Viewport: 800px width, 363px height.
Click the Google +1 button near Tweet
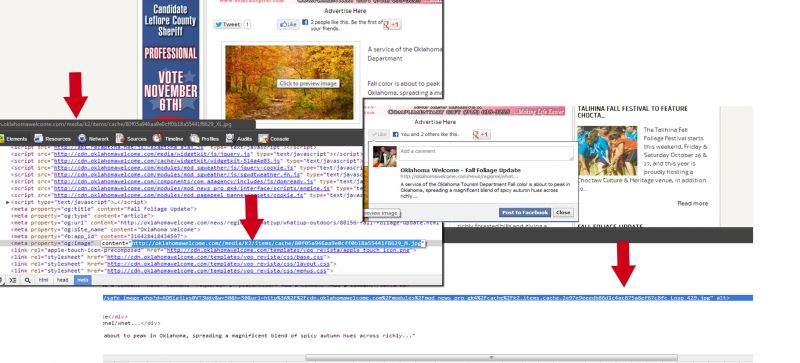392,25
